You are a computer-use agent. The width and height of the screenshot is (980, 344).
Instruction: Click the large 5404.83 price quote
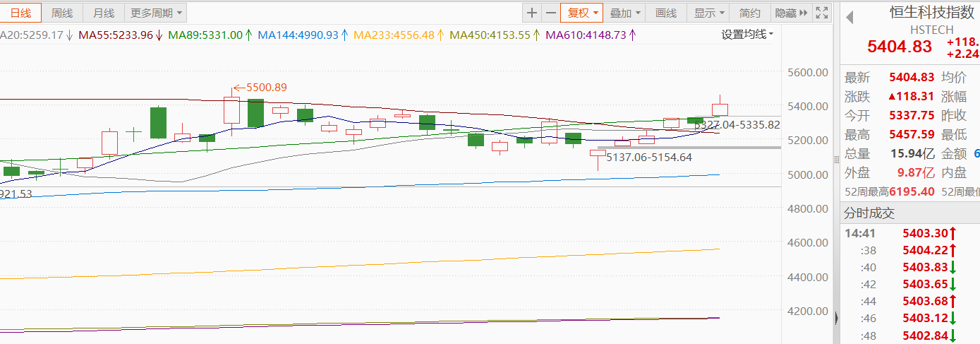(x=900, y=47)
